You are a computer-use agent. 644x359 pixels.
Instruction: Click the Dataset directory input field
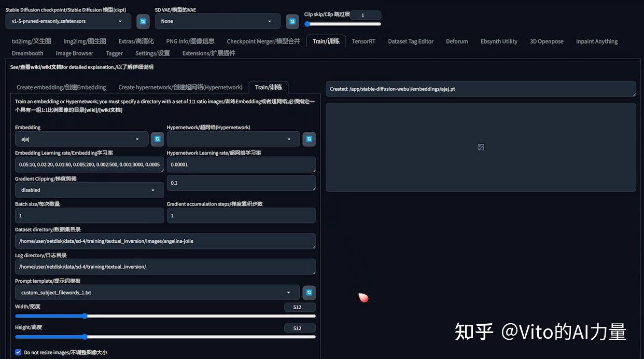pos(165,241)
